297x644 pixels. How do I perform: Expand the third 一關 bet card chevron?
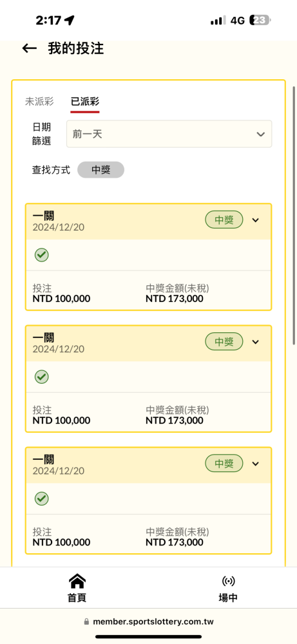click(256, 464)
